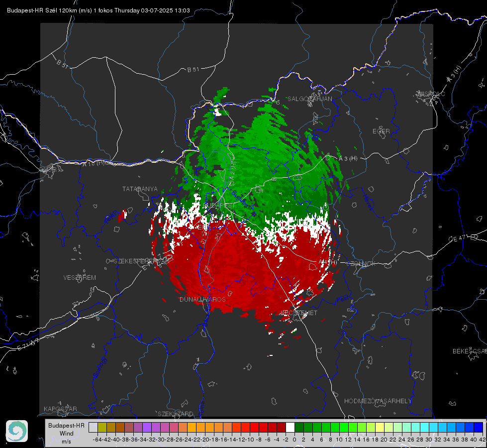This screenshot has width=487, height=448.
Task: Click the SZEKSZÁRD city label
Action: pyautogui.click(x=176, y=414)
